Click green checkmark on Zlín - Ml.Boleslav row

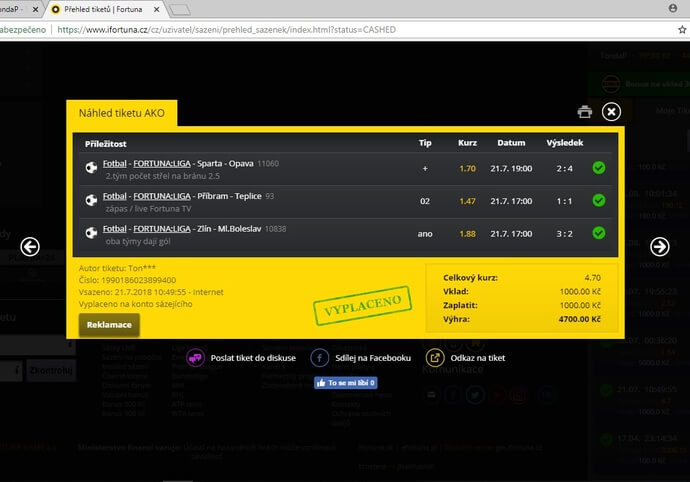tap(598, 233)
